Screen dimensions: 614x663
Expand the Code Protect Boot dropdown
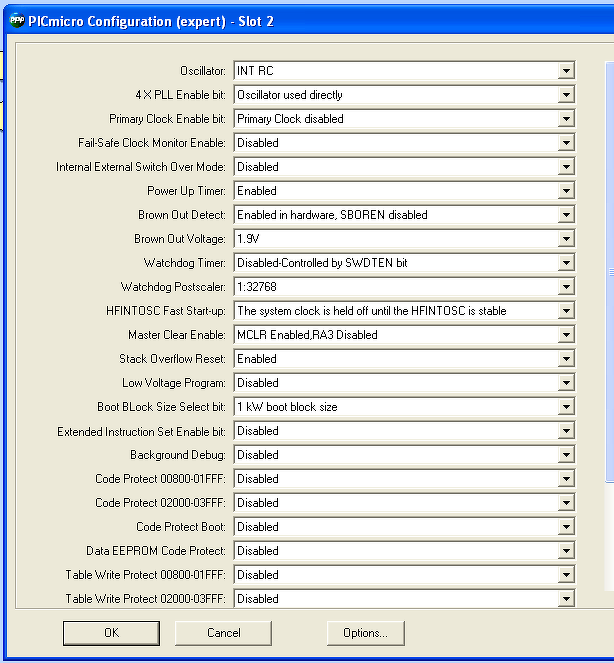click(404, 527)
